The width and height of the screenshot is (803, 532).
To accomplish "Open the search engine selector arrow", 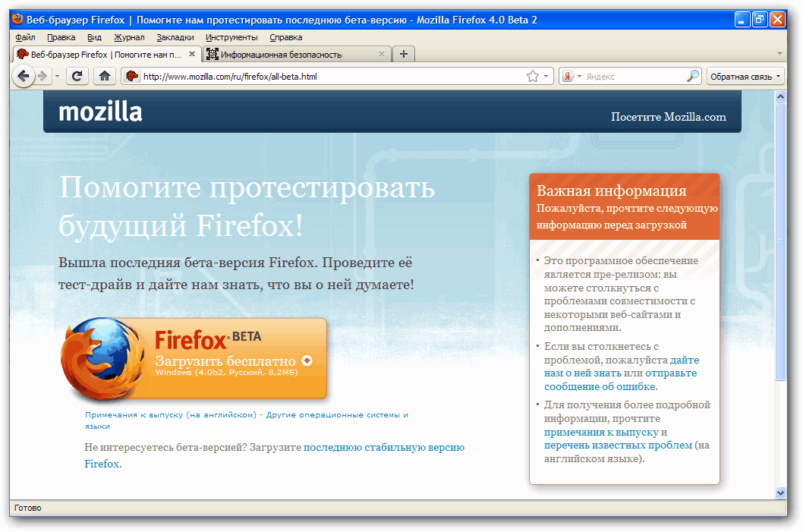I will click(579, 77).
